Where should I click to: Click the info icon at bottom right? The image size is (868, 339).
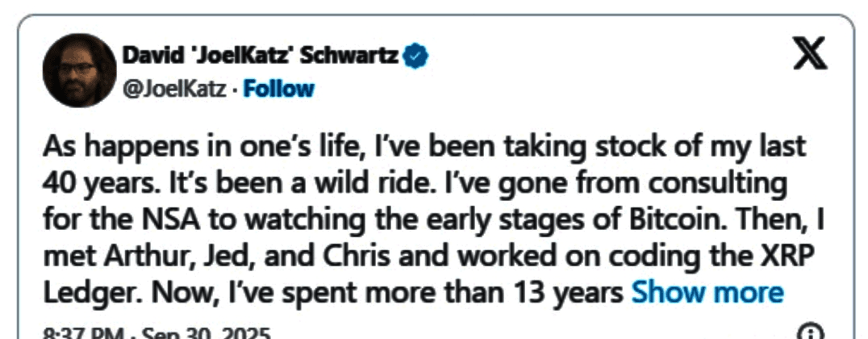coord(809,333)
